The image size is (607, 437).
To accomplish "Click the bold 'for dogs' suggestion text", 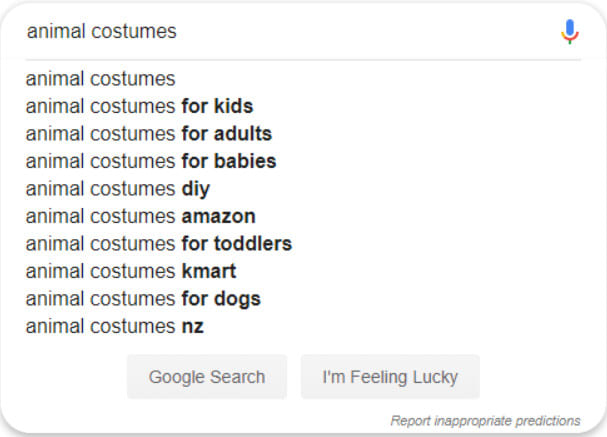I will [221, 299].
